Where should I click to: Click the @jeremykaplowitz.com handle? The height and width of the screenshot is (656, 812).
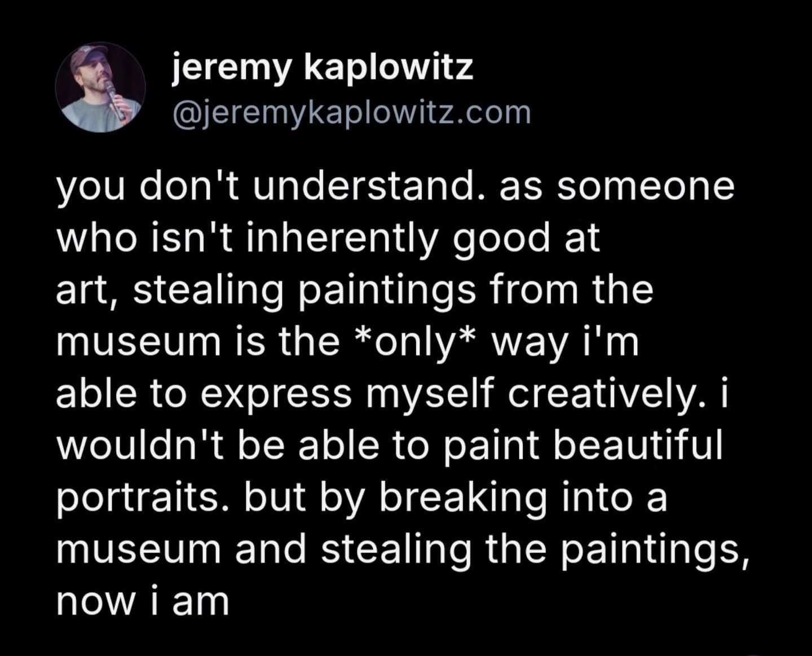click(351, 112)
